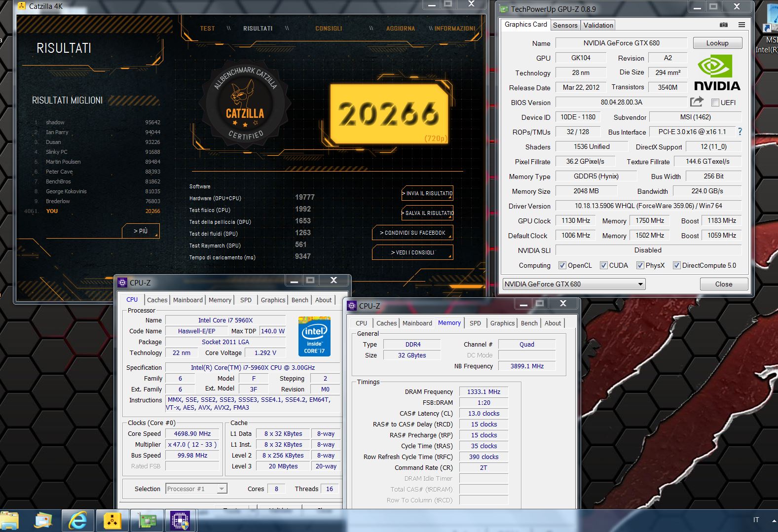
Task: Click the Specification field in CPU-Z
Action: click(252, 367)
